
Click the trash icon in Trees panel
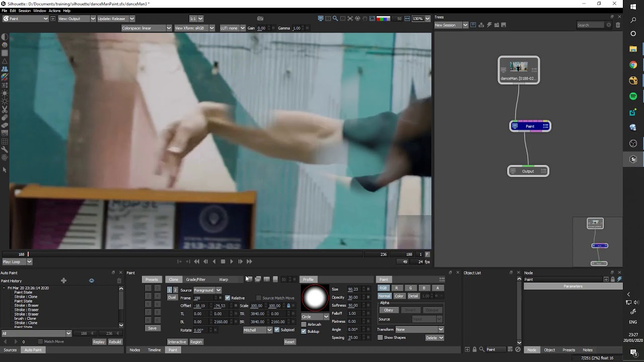click(618, 25)
